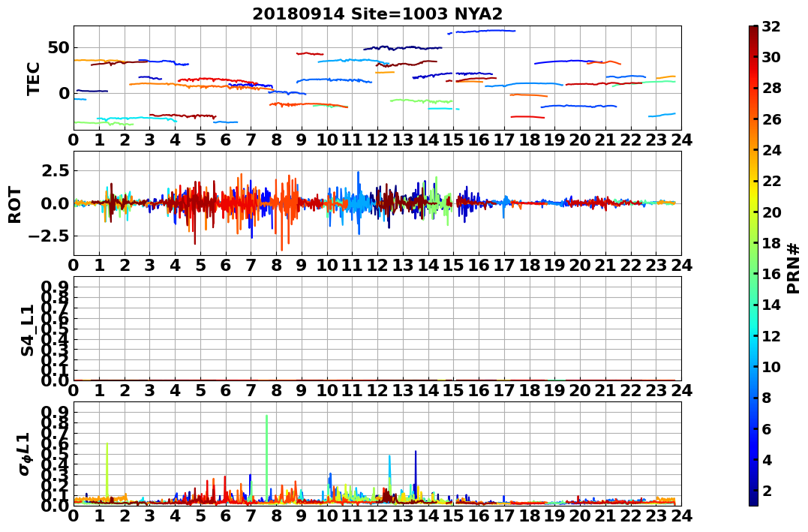Click the "S4_L1" y-axis label
Viewport: 808px width, 532px height.
point(27,330)
